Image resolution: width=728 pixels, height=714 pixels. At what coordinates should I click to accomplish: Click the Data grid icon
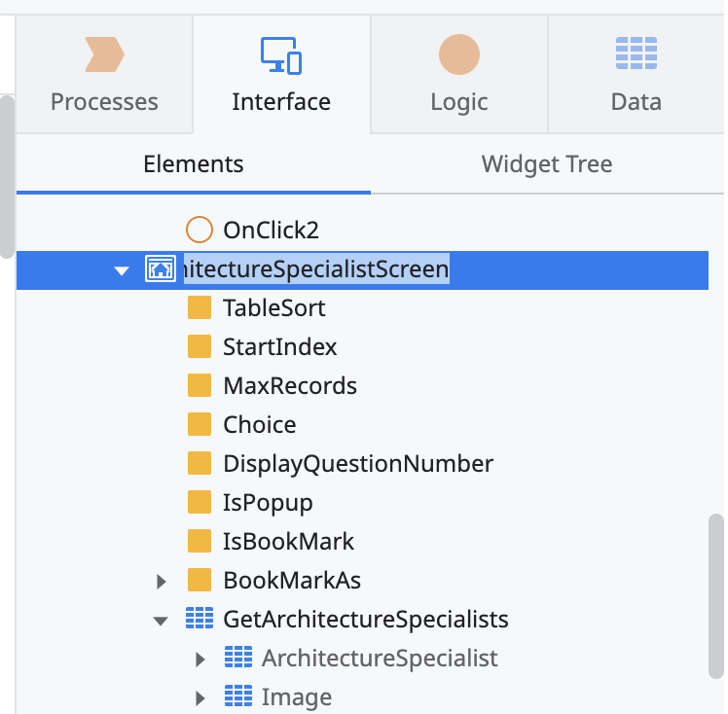pos(637,54)
